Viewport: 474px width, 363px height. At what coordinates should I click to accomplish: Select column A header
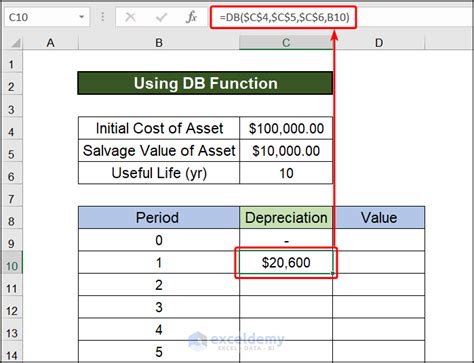pyautogui.click(x=50, y=43)
